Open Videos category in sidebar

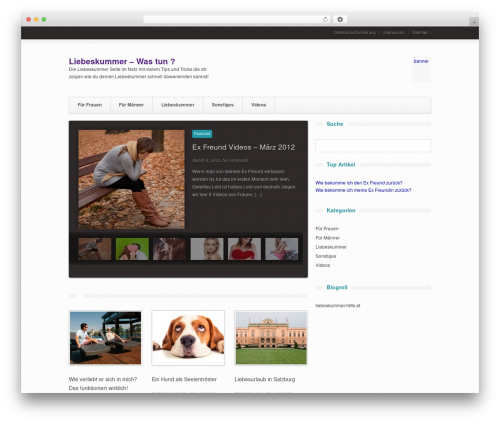click(x=323, y=265)
